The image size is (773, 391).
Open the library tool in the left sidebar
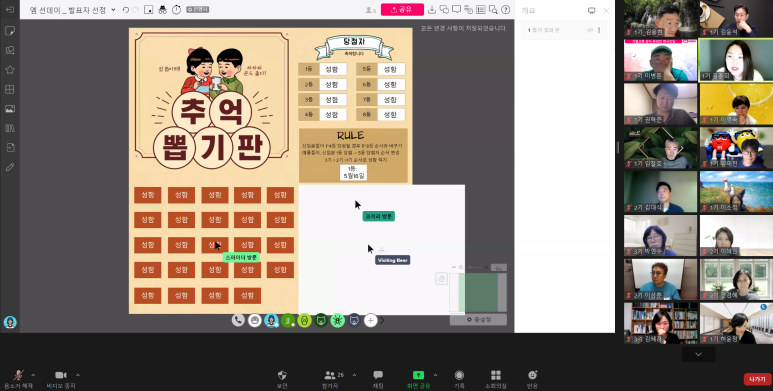pos(10,128)
